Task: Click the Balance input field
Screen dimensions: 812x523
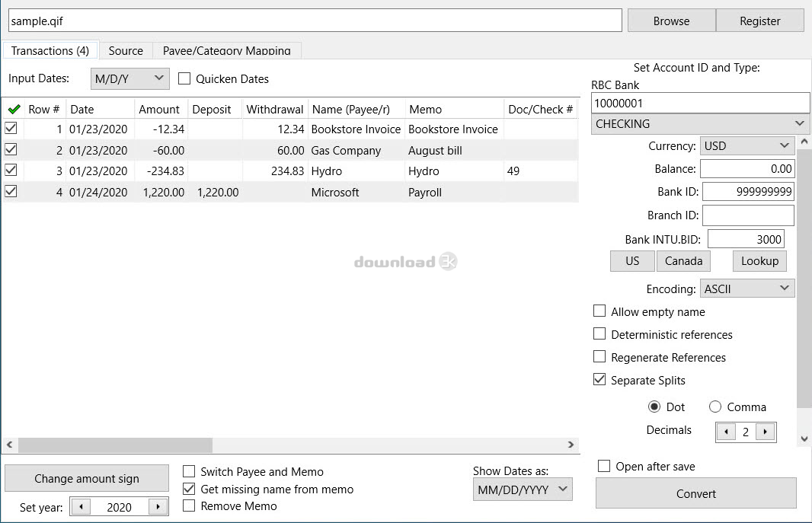Action: click(x=747, y=169)
